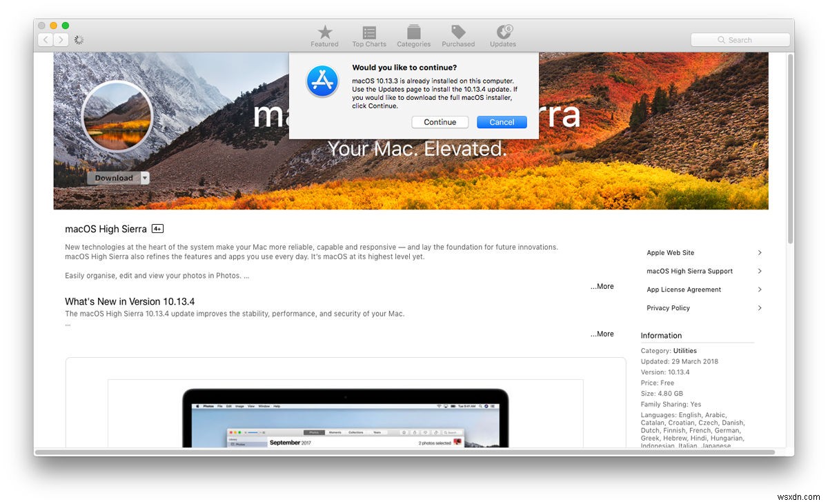828x504 pixels.
Task: Click the Information section heading
Action: [x=661, y=336]
